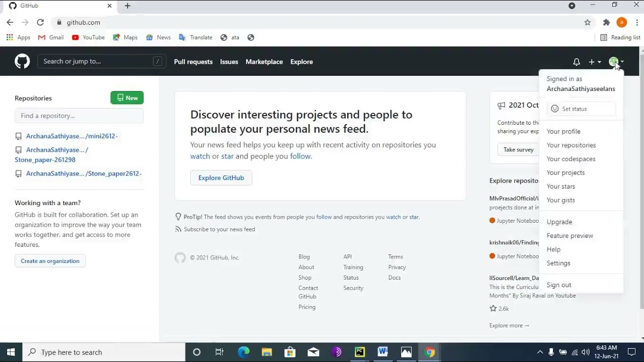The width and height of the screenshot is (644, 362).
Task: Open the Reading list
Action: 620,37
